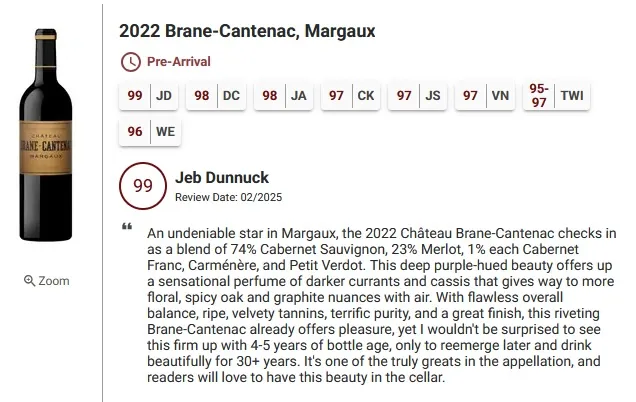Viewport: 636px width, 402px height.
Task: Click the Pre-Arrival clock icon
Action: [x=130, y=62]
